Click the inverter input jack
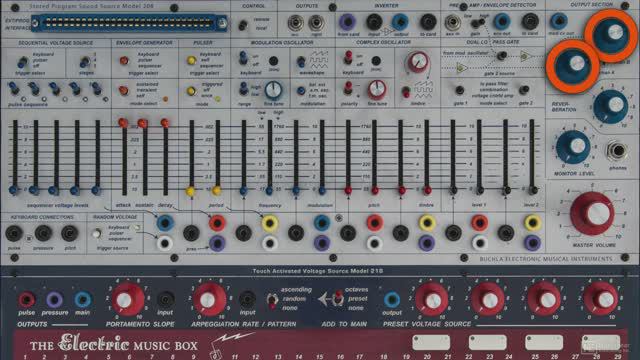640x360 pixels. click(x=374, y=22)
